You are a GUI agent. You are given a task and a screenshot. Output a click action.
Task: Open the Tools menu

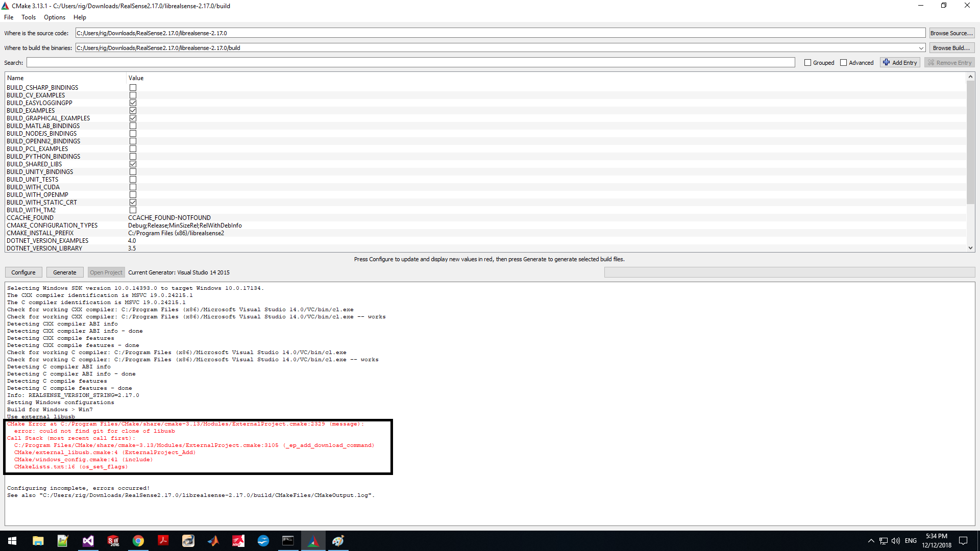click(x=28, y=17)
